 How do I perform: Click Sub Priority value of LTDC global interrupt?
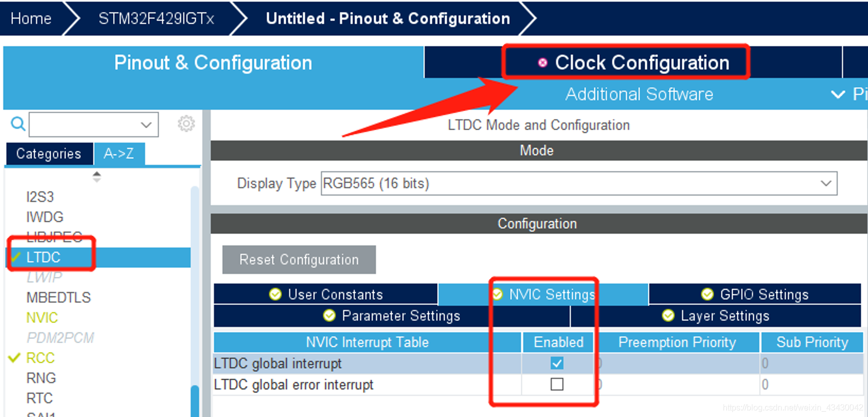765,363
